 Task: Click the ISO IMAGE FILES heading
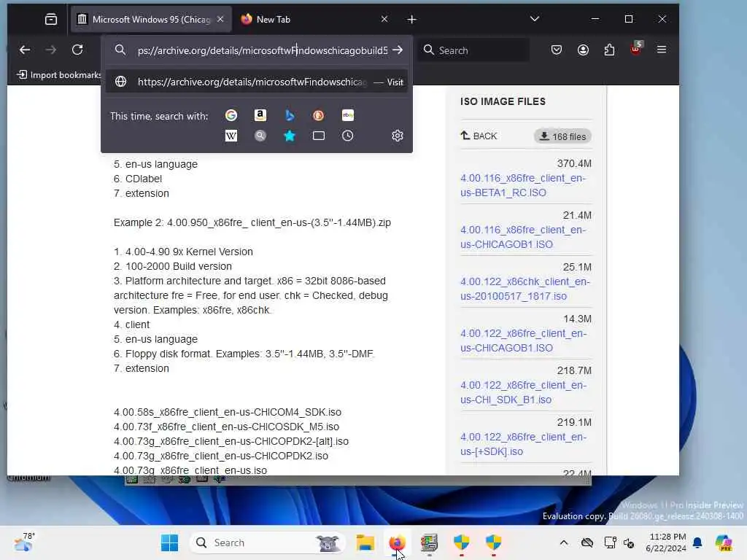503,101
